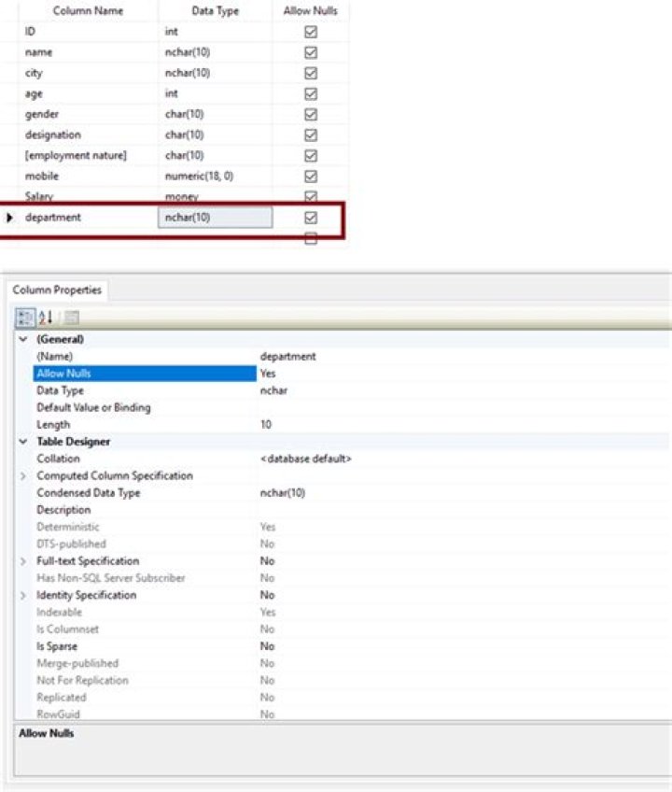Expand Full-text Specification property
Screen dimensions: 672x792
[23, 561]
